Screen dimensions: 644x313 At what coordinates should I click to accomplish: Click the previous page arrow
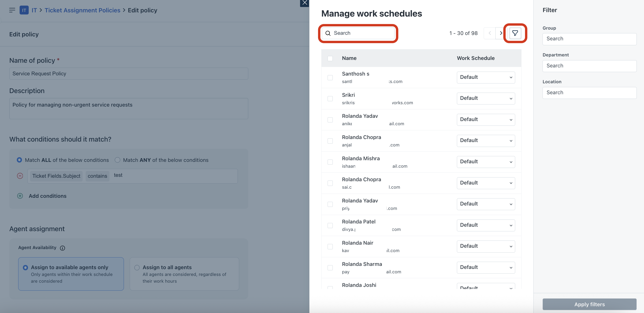tap(490, 33)
